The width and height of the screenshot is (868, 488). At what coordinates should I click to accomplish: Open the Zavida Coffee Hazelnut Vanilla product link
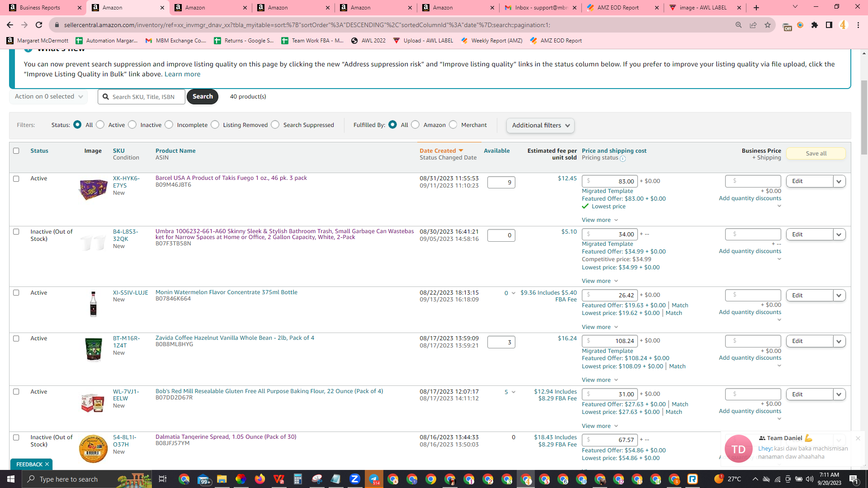coord(235,338)
